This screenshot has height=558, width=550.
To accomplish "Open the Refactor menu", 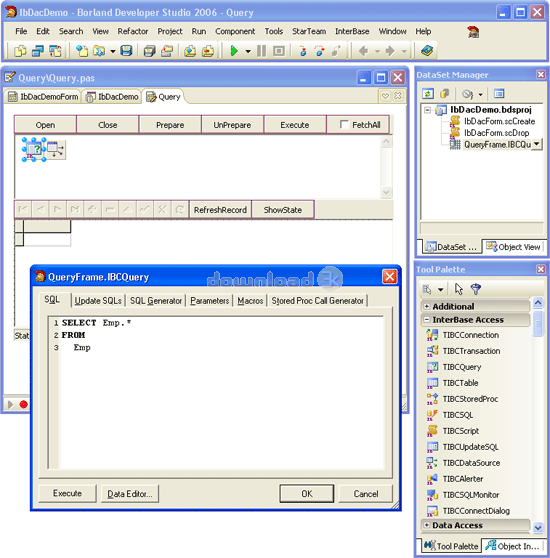I will (133, 31).
